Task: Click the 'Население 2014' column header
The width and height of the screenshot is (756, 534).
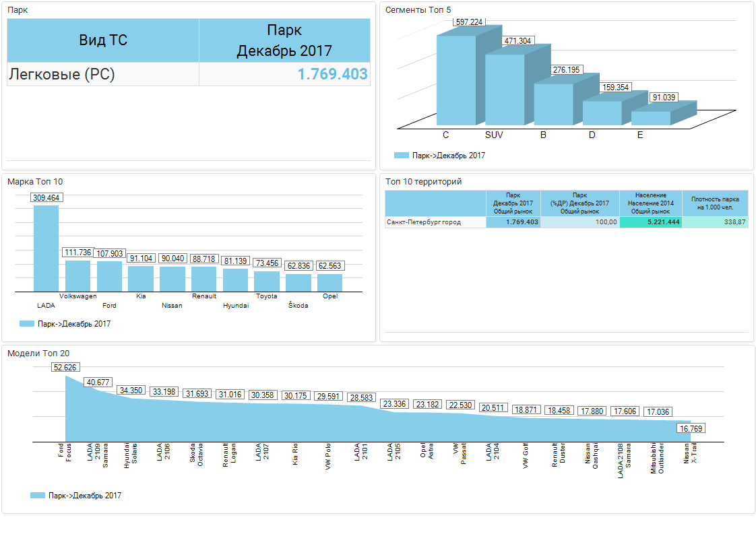Action: click(650, 203)
